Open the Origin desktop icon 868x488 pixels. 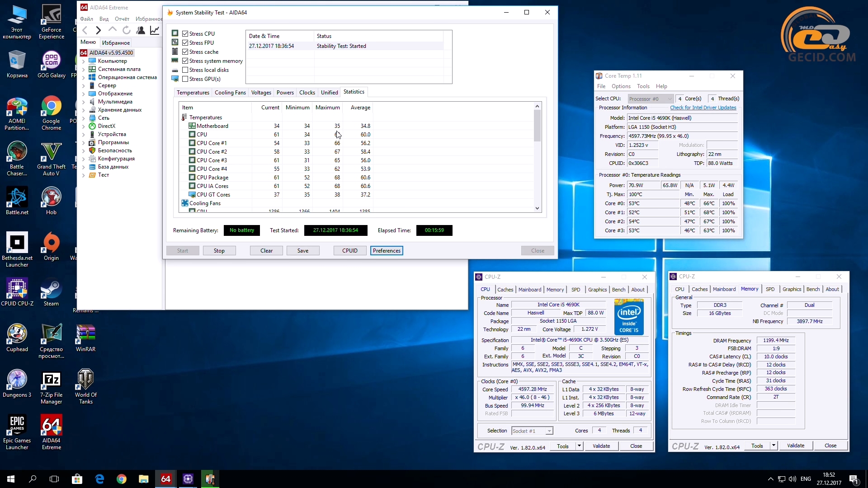click(x=51, y=247)
